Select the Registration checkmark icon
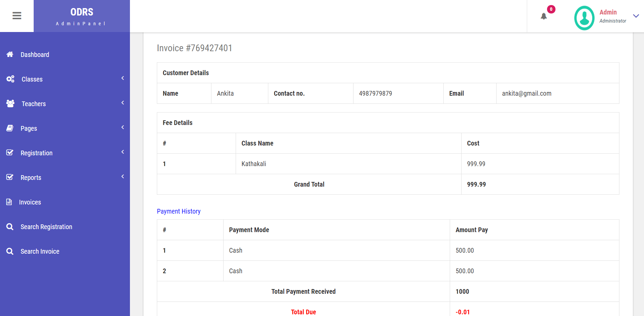Screen dimensions: 644x316 (10, 153)
